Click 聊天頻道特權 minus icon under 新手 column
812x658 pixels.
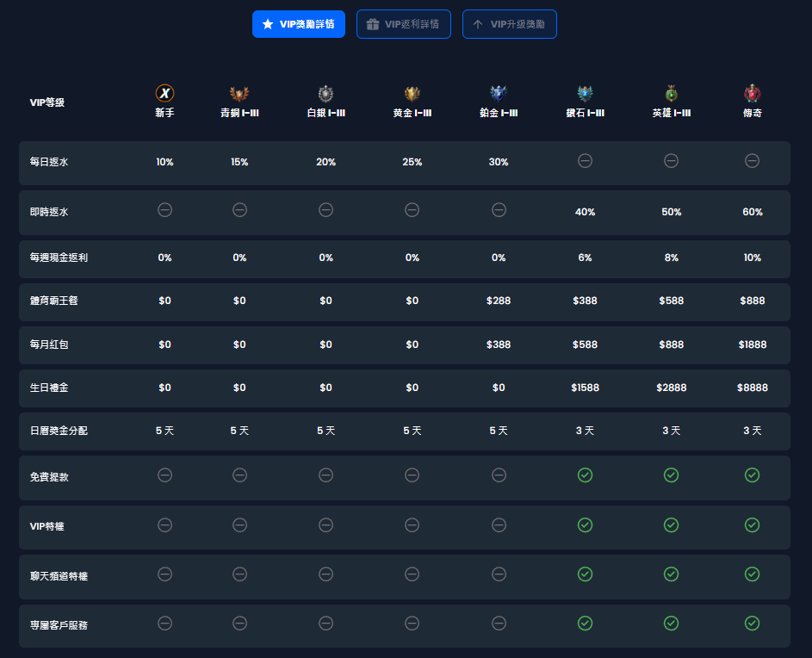[164, 574]
